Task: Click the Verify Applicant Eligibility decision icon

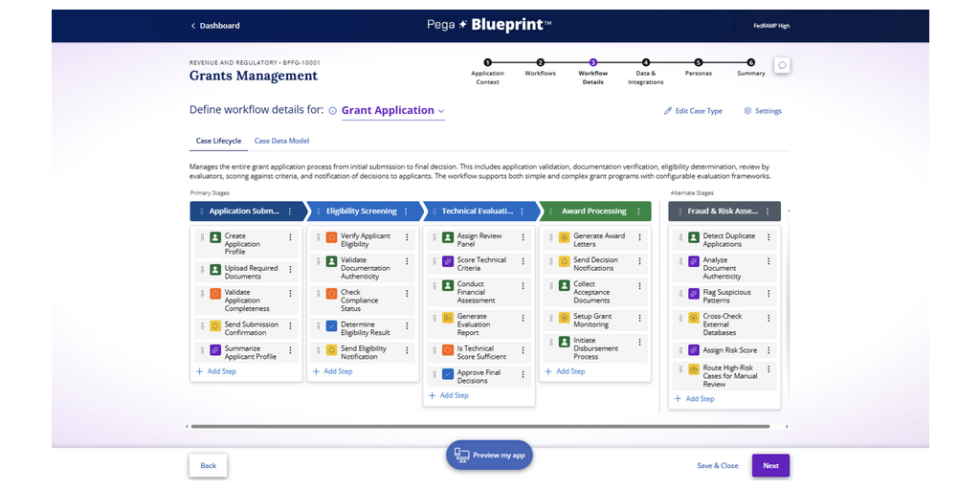Action: 332,237
